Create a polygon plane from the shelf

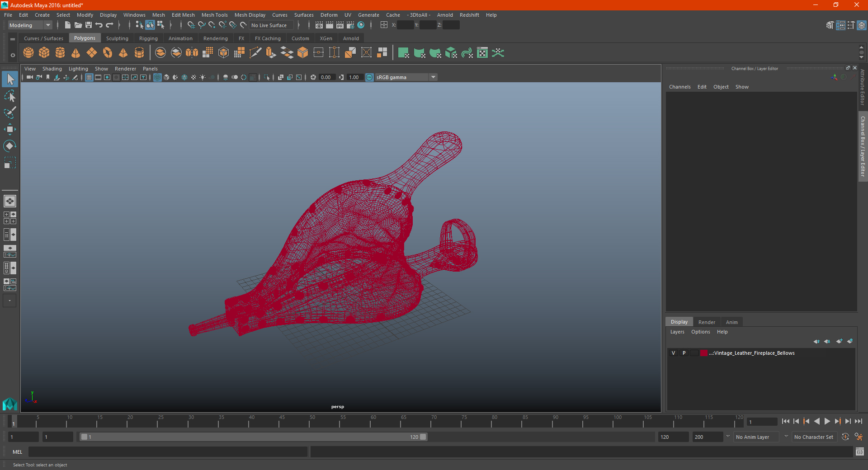coord(92,53)
